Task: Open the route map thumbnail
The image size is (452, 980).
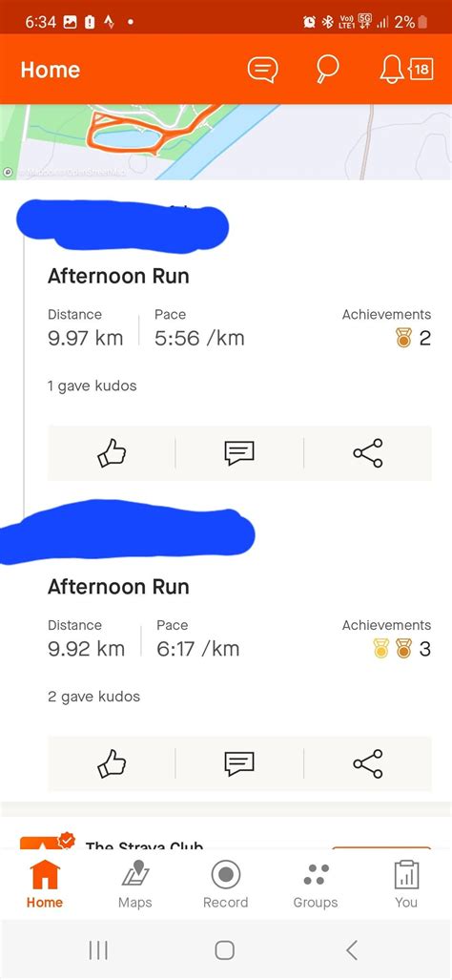Action: [x=226, y=142]
